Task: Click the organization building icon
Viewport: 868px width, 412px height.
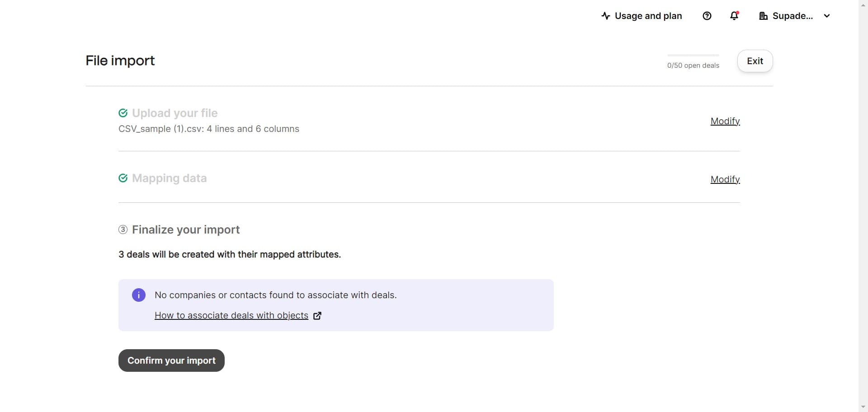Action: click(x=763, y=16)
